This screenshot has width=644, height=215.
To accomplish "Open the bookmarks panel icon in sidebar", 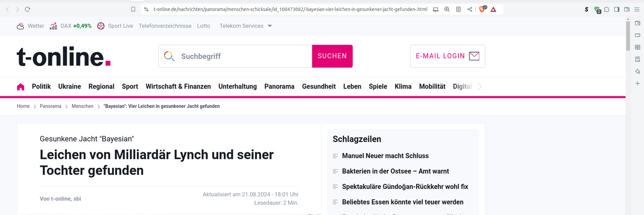I will coord(637,59).
